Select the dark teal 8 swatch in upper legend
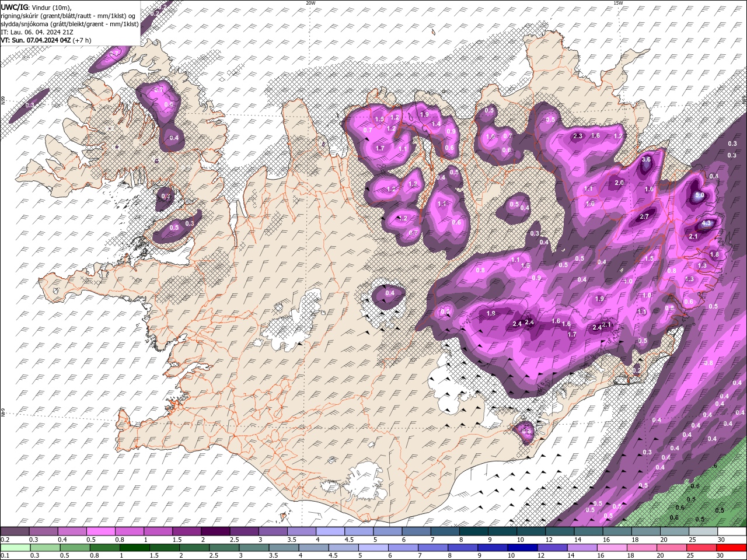 click(474, 531)
